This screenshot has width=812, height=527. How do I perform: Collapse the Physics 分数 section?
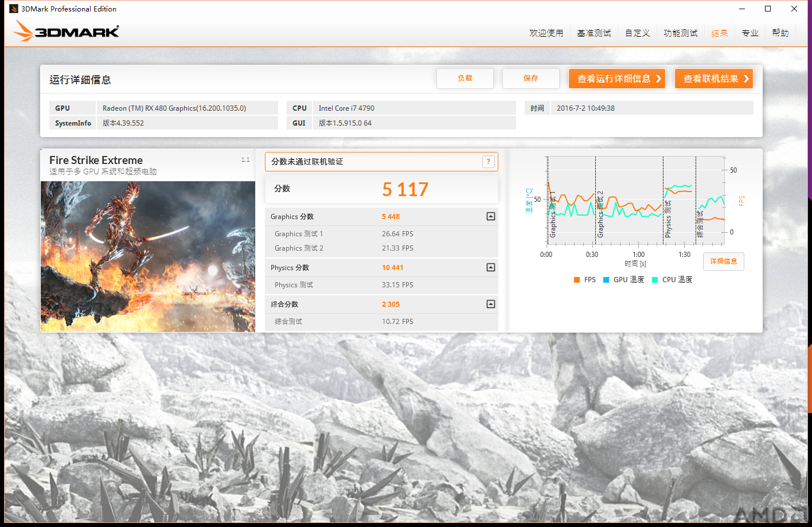coord(490,267)
